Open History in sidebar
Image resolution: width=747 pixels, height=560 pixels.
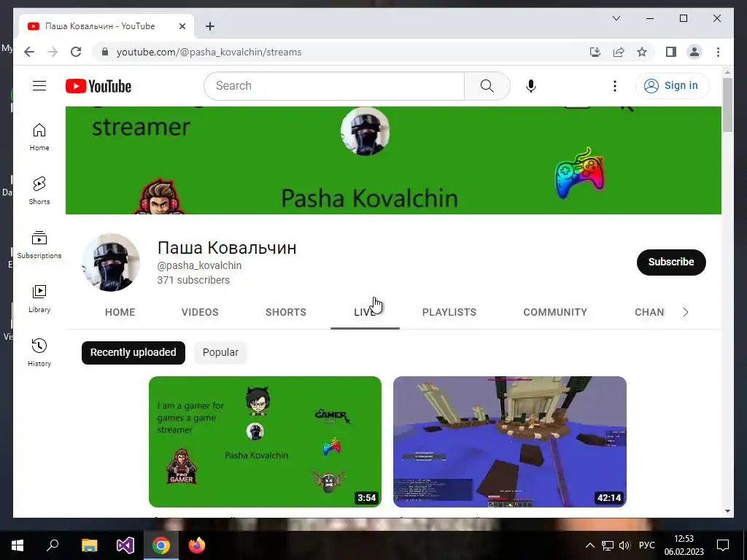39,353
